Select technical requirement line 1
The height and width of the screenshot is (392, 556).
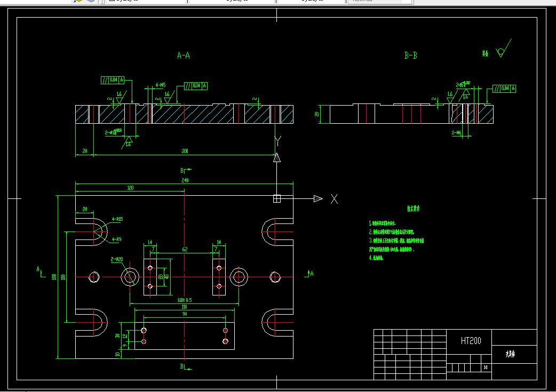tap(382, 223)
